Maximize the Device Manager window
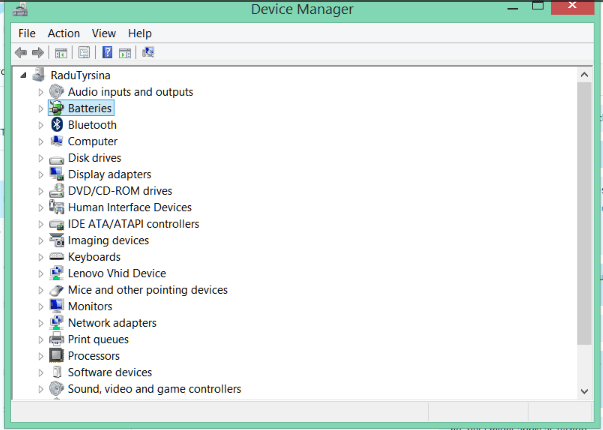The image size is (603, 430). (x=538, y=6)
